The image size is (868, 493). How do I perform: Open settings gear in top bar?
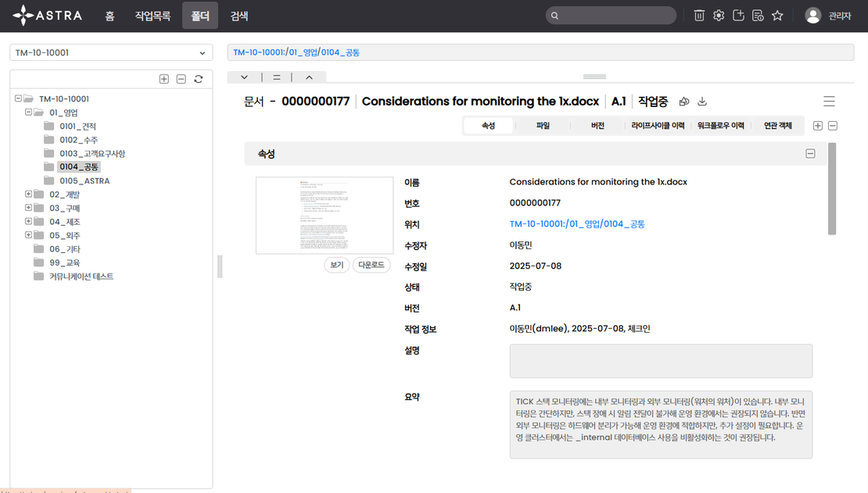pos(719,16)
